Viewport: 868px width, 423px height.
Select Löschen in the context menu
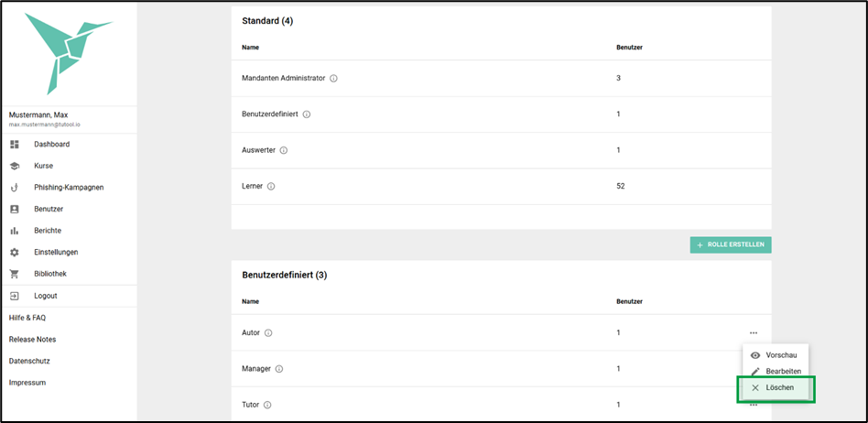coord(776,388)
